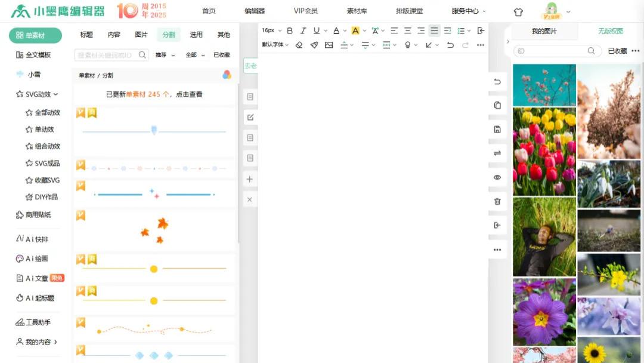Align text to the left

394,30
